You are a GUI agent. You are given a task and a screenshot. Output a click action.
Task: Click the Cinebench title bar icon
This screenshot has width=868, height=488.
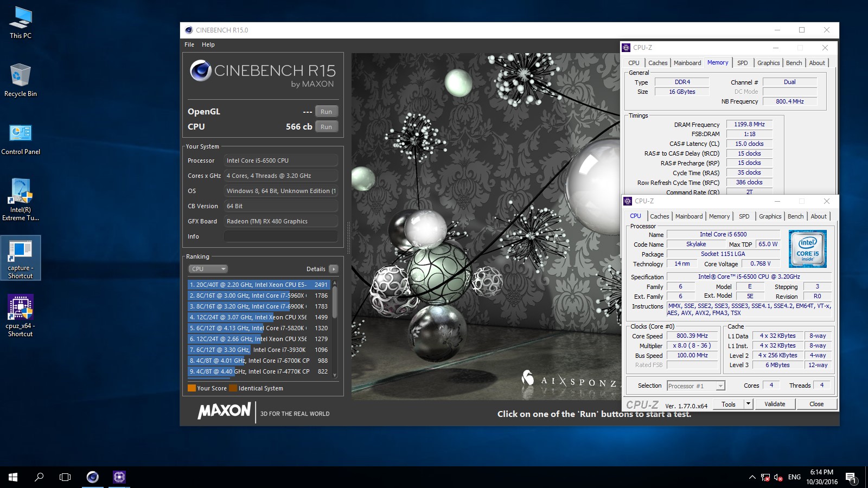pos(189,30)
